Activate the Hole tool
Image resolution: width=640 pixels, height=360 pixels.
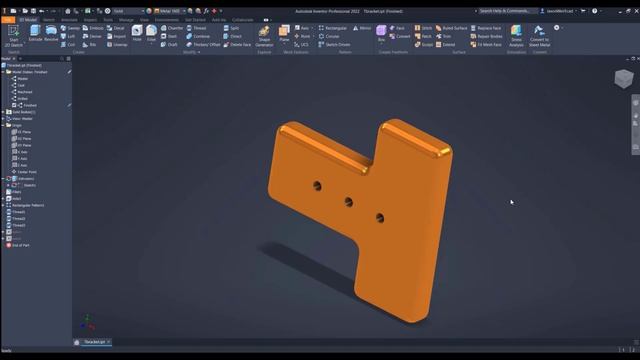pos(137,33)
